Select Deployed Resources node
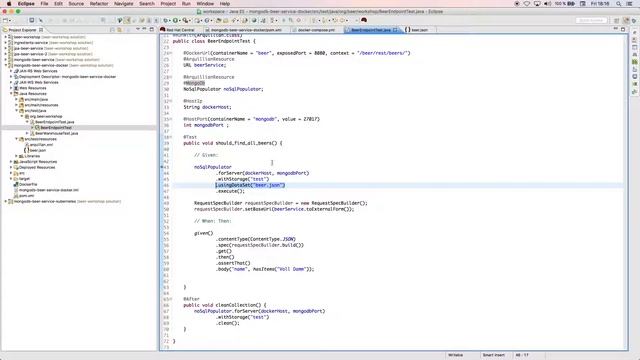This screenshot has height=360, width=640. [37, 167]
